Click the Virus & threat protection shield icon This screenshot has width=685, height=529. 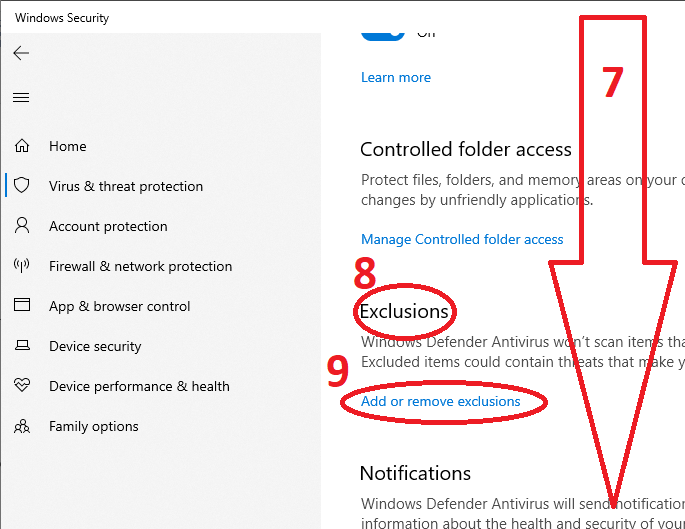pyautogui.click(x=22, y=186)
